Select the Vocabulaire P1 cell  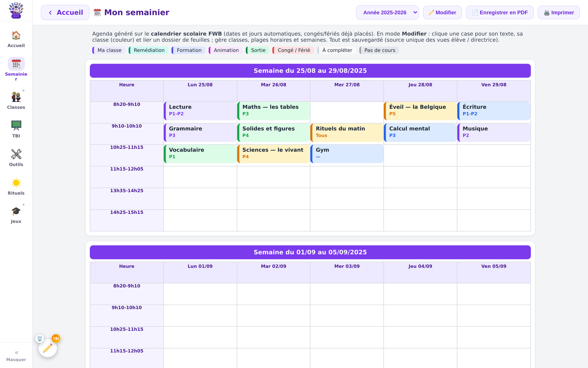tap(200, 154)
